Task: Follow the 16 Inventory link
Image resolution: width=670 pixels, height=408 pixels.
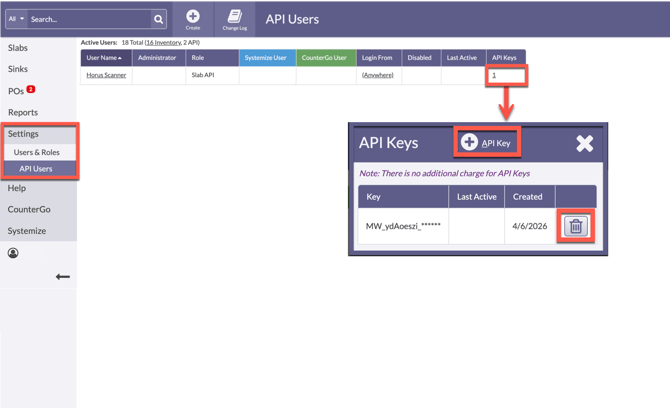Action: 163,42
